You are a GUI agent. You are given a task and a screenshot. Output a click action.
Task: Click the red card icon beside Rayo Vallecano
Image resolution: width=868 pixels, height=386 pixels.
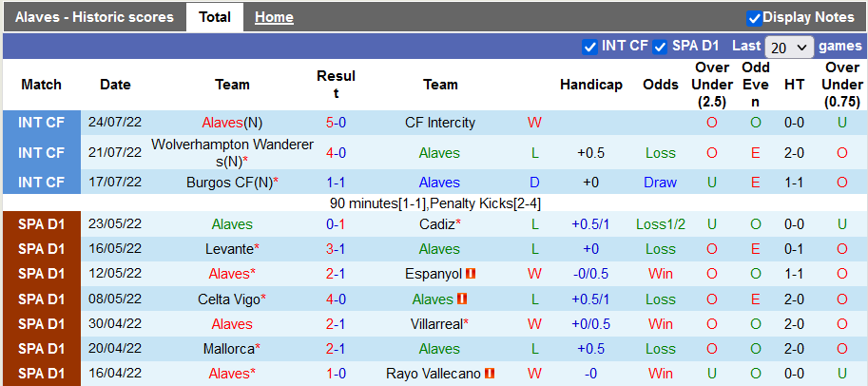[x=490, y=374]
